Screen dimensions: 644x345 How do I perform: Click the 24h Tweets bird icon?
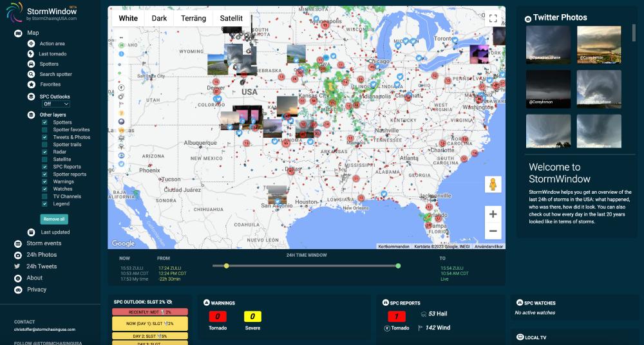(x=17, y=266)
